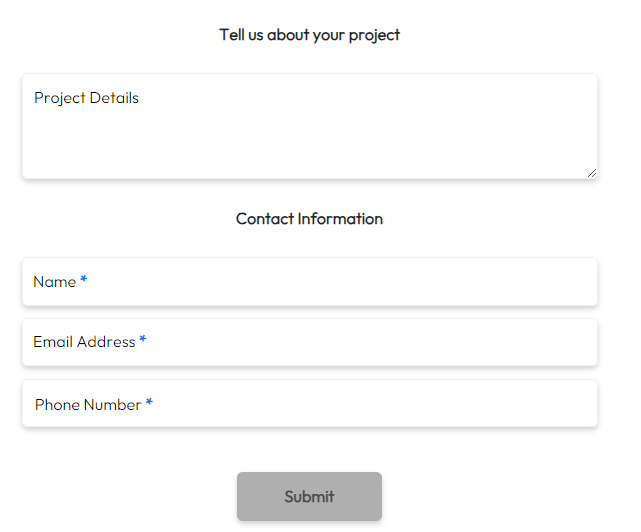Click the word 'Number' in the phone label
Screen dimensions: 641x532
(115, 405)
